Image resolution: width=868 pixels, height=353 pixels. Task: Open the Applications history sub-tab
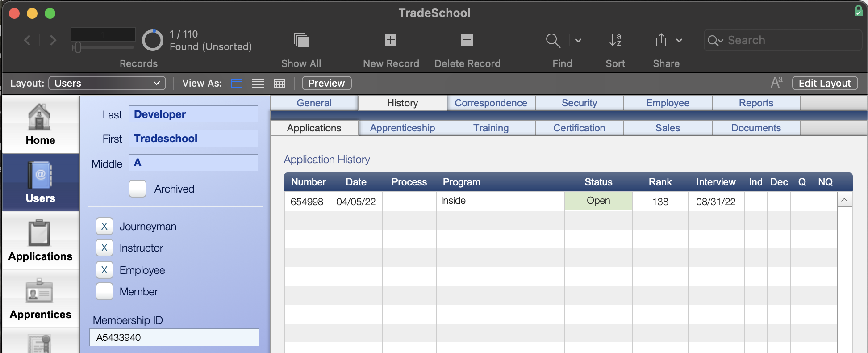click(x=314, y=128)
